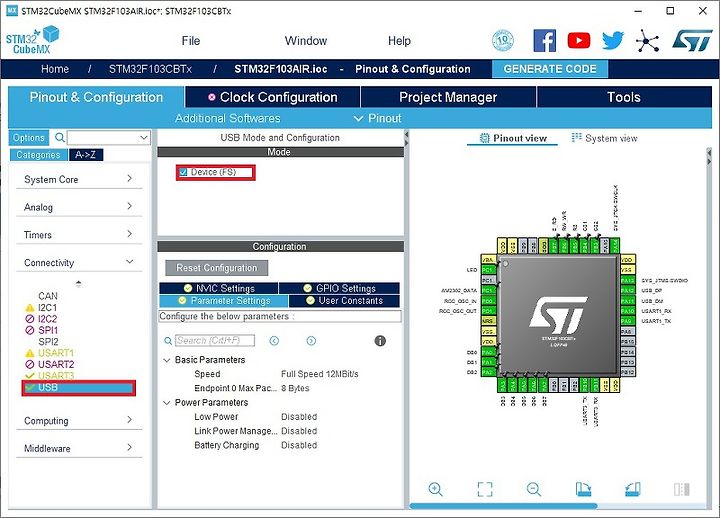
Task: Select USART2 peripheral
Action: pos(56,364)
